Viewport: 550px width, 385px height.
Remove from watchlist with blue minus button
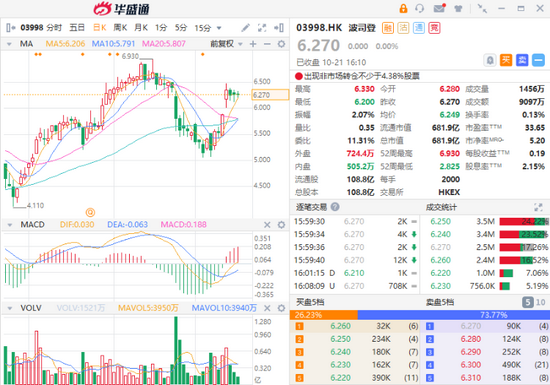(x=538, y=60)
